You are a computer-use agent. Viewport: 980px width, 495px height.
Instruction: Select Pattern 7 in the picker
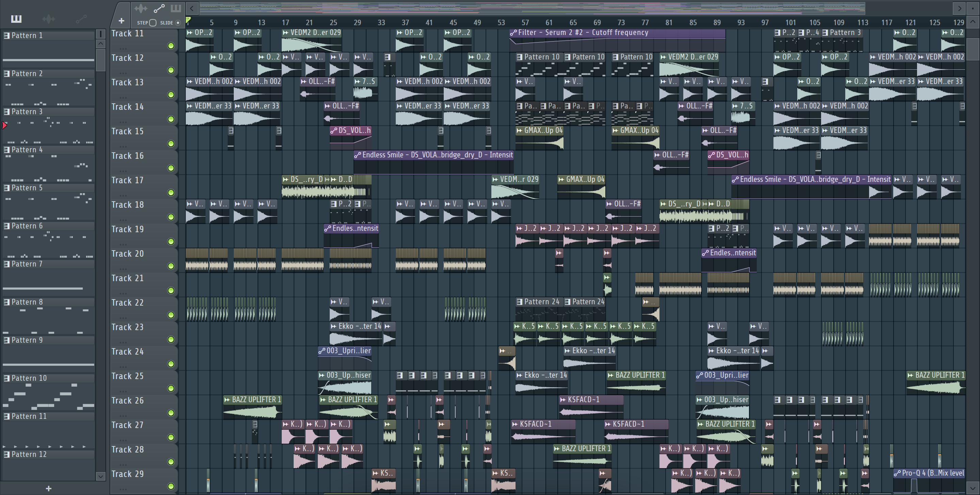pos(48,264)
